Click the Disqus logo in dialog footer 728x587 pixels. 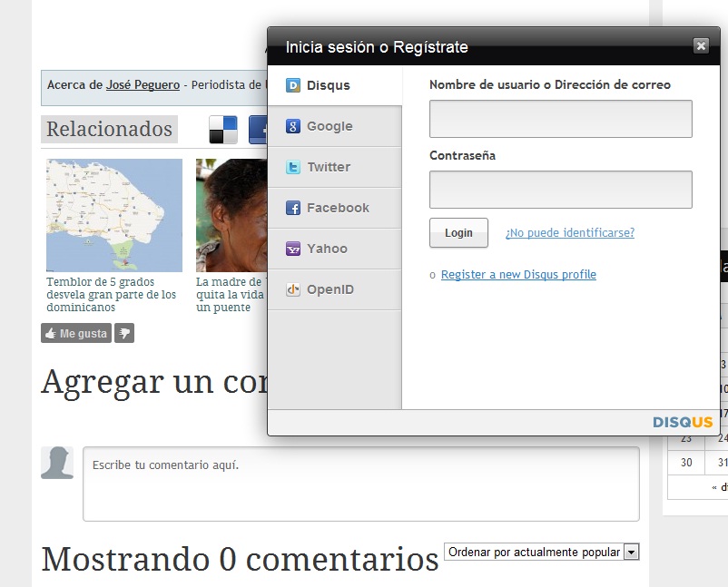pyautogui.click(x=683, y=422)
